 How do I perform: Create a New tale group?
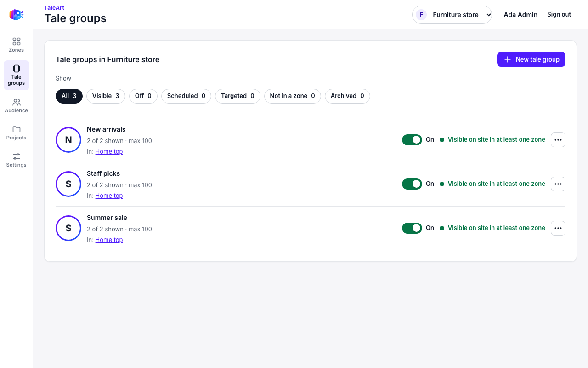point(531,59)
